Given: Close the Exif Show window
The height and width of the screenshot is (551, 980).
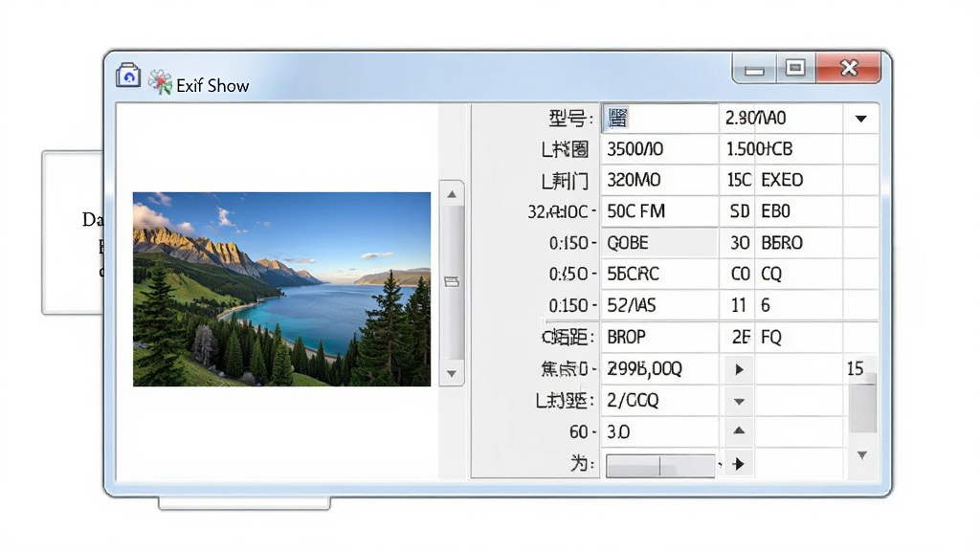Looking at the screenshot, I should pyautogui.click(x=849, y=68).
